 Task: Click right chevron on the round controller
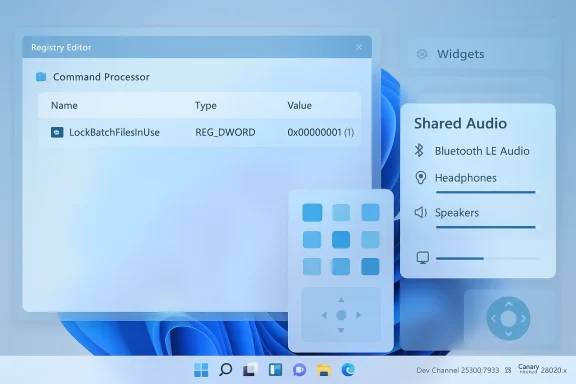(x=523, y=319)
